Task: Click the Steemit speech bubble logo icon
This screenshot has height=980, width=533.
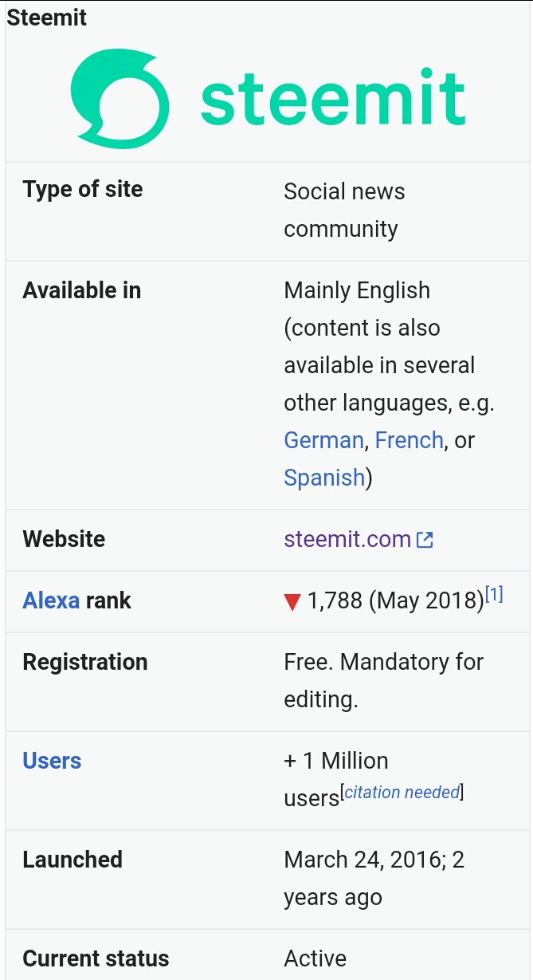Action: pos(120,99)
